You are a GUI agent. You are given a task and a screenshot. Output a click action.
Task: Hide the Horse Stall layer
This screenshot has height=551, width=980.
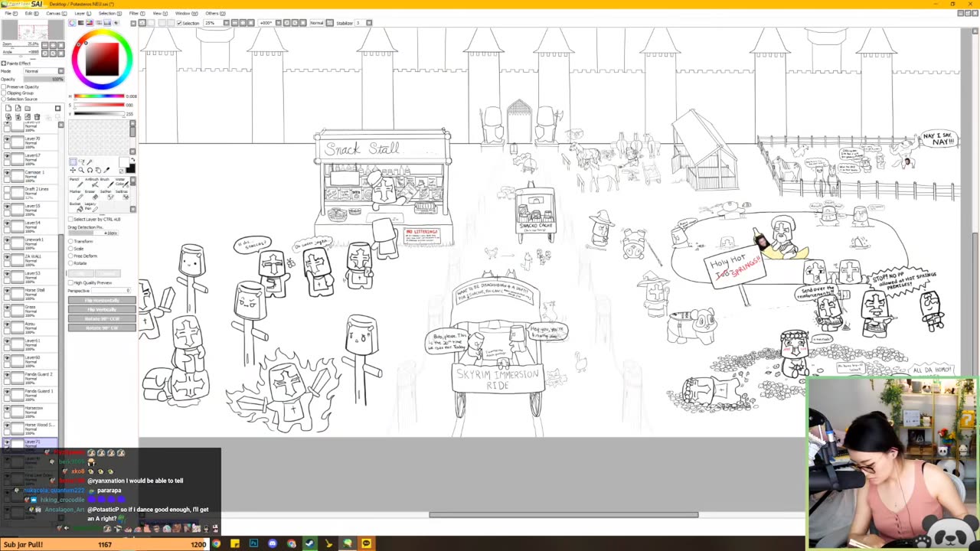point(7,292)
